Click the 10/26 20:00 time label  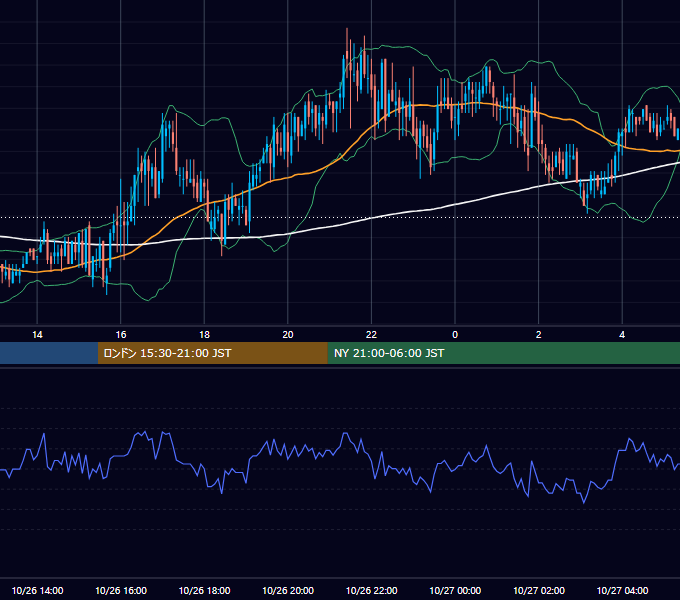[288, 590]
